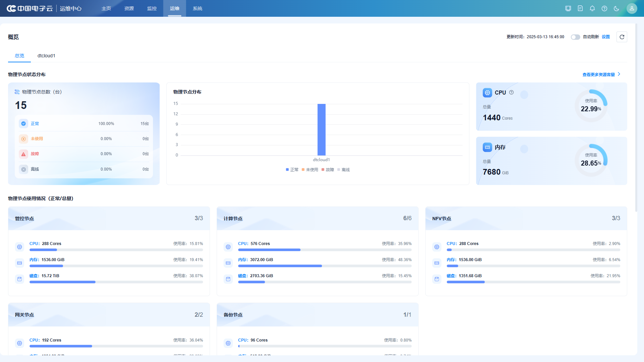Click the NFV节点 card header

click(526, 219)
